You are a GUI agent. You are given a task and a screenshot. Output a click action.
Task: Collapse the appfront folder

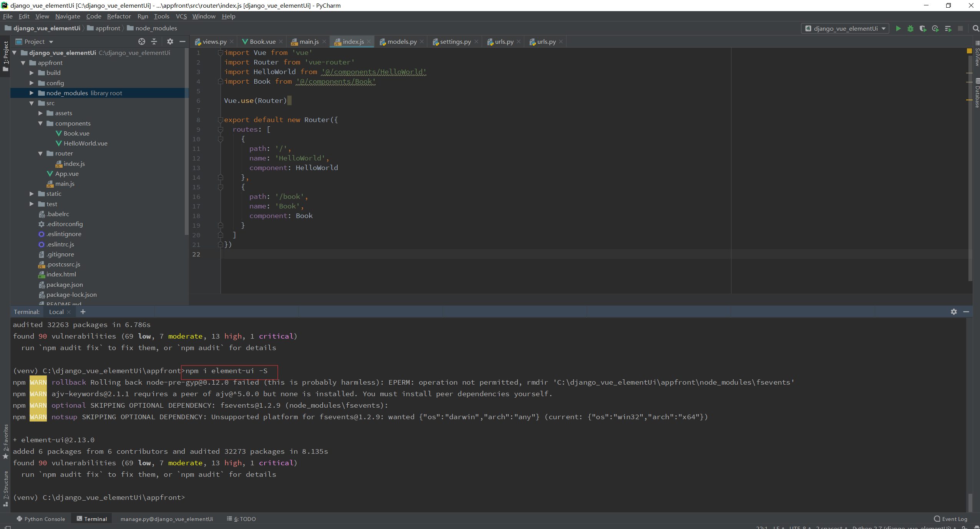pos(23,63)
